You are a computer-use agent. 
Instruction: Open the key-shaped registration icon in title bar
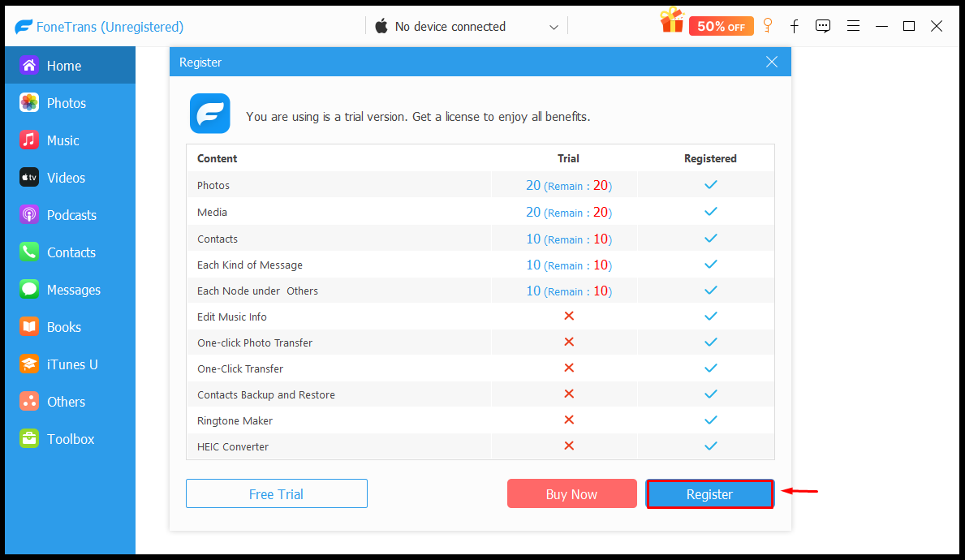pos(768,25)
